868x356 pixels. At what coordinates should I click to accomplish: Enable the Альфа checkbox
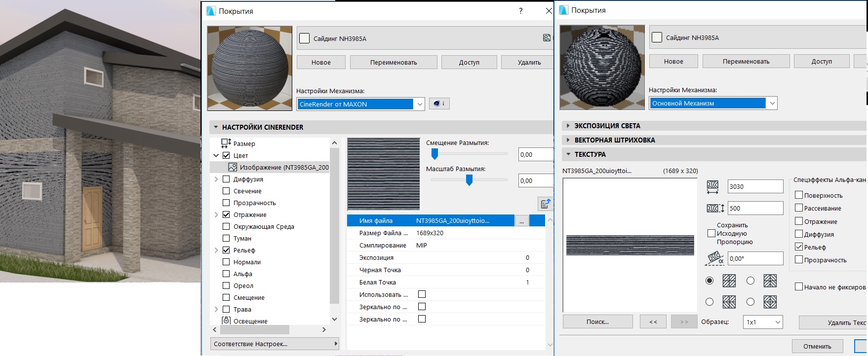pyautogui.click(x=226, y=274)
